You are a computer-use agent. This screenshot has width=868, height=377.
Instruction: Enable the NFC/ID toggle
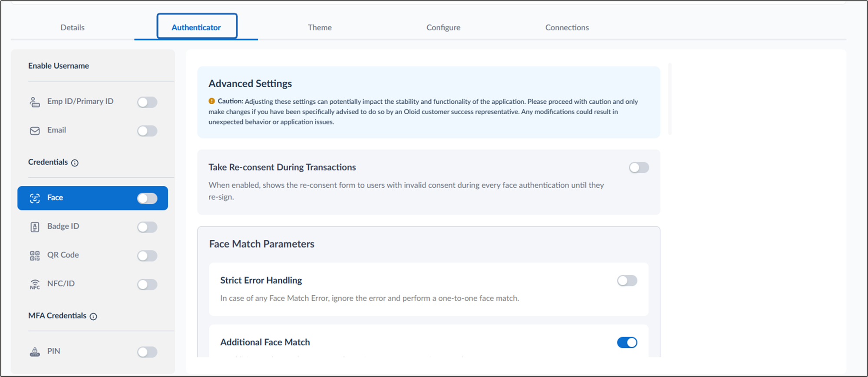147,284
